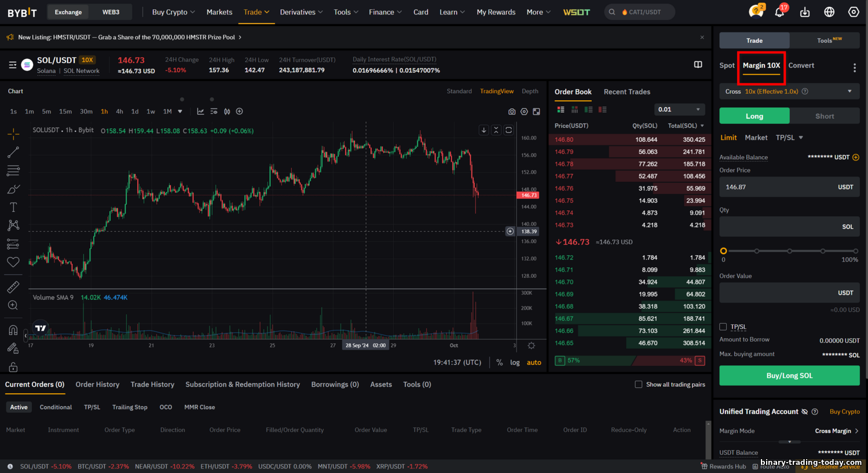Screen dimensions: 868x473
Task: Open the ruler measure tool
Action: coord(13,287)
